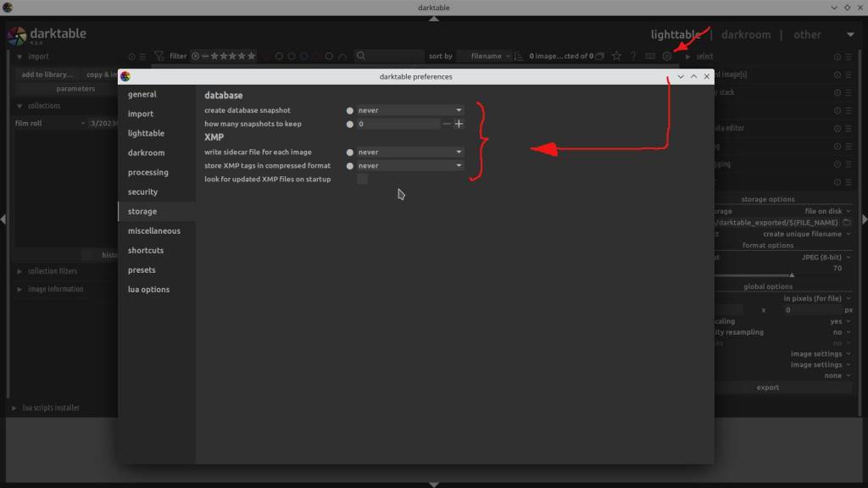Click minus to decrease snapshots to keep
Viewport: 868px width, 488px height.
[446, 124]
